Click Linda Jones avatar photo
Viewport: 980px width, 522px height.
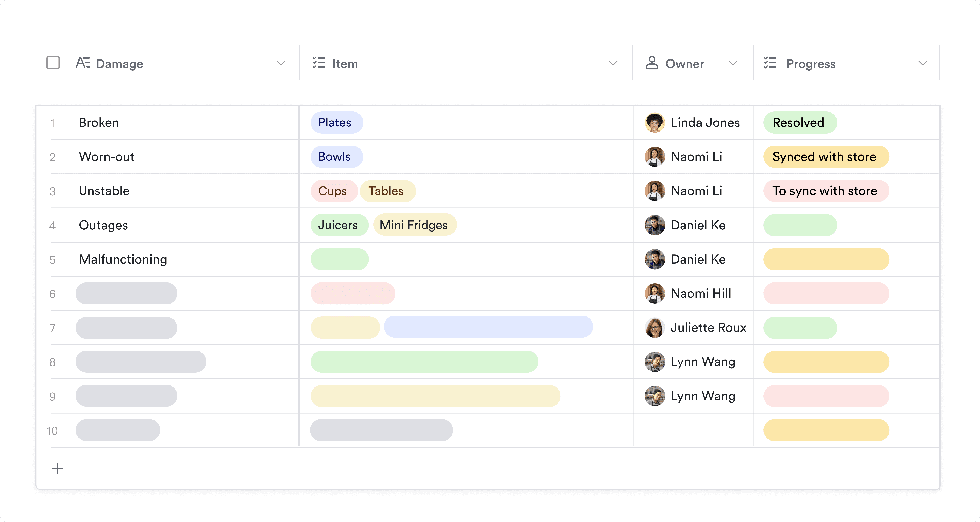(x=655, y=122)
